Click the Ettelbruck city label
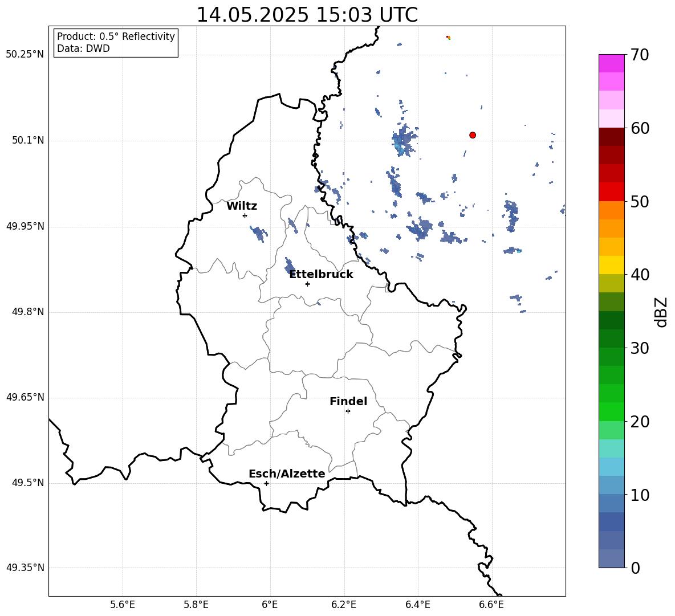Screen dimensions: 675x616 click(321, 275)
